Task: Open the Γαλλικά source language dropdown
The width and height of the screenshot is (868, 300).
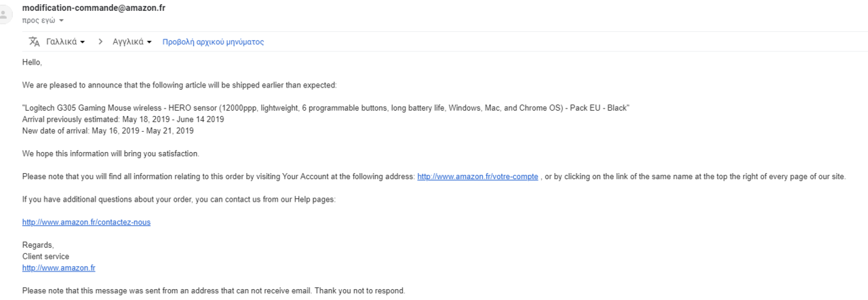Action: pos(66,41)
